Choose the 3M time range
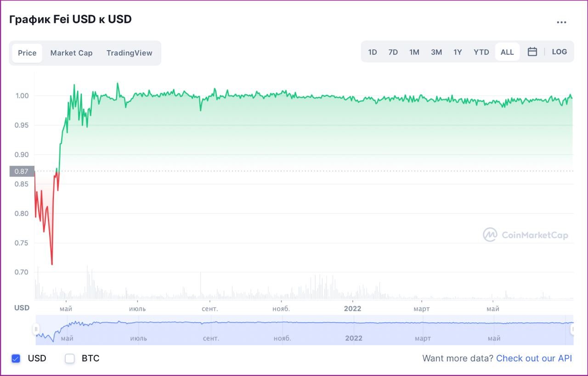Image resolution: width=588 pixels, height=376 pixels. 436,52
